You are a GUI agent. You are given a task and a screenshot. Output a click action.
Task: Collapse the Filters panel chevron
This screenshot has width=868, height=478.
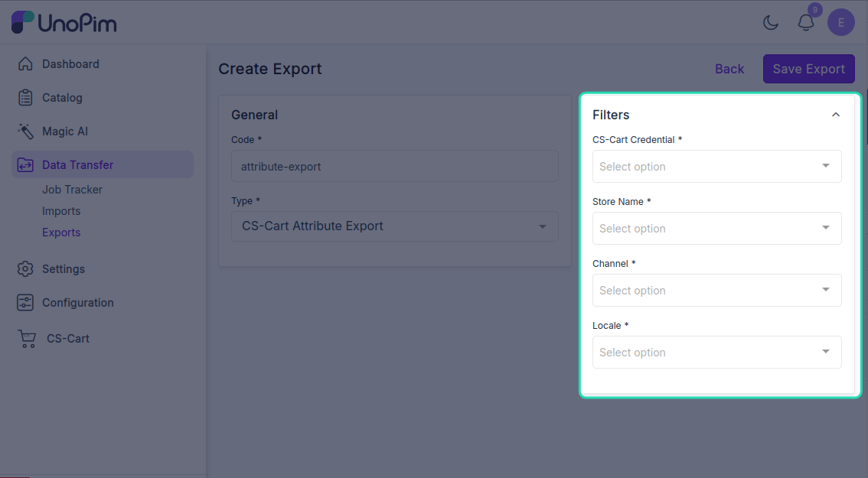click(836, 115)
